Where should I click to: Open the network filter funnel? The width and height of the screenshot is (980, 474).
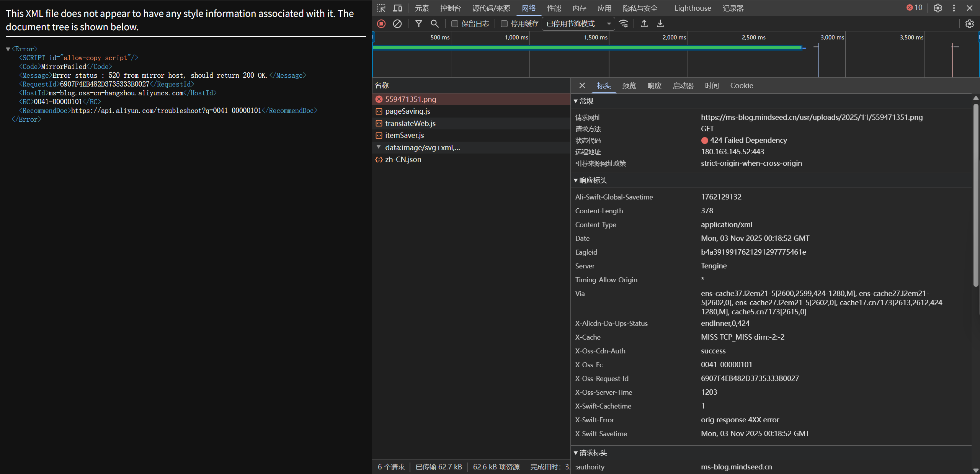[x=419, y=24]
